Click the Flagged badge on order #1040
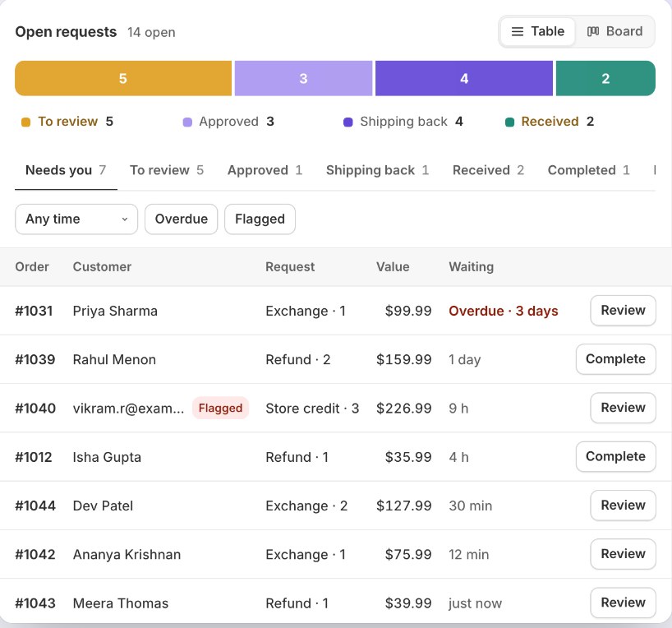672x628 pixels. click(220, 408)
